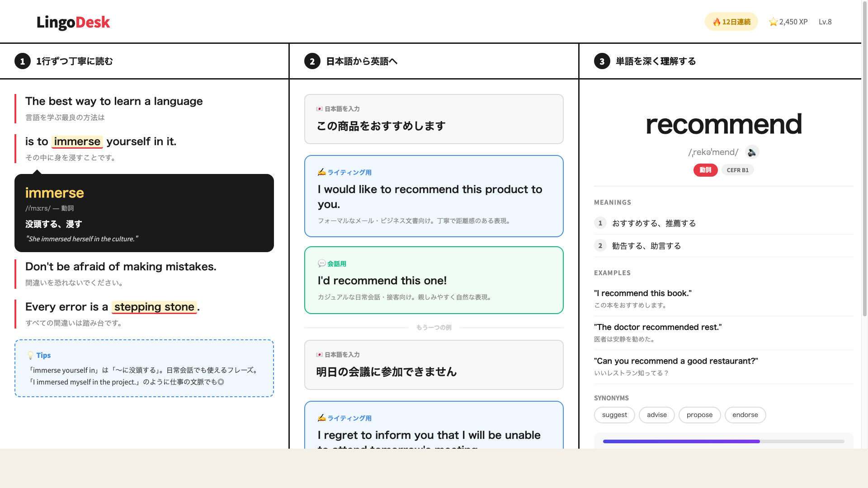Play the pronunciation speaker icon for recommend
The height and width of the screenshot is (488, 868).
752,152
